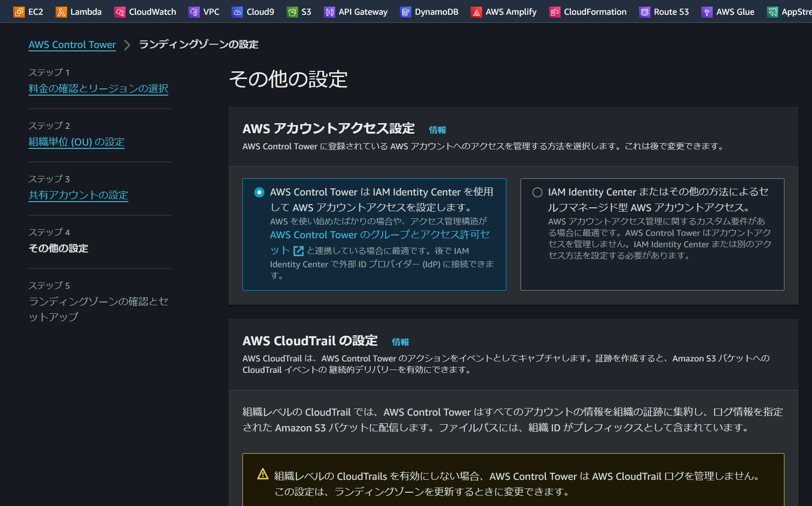Select the self-managed AWS account access radio
Screen dimensions: 812x506
(537, 192)
